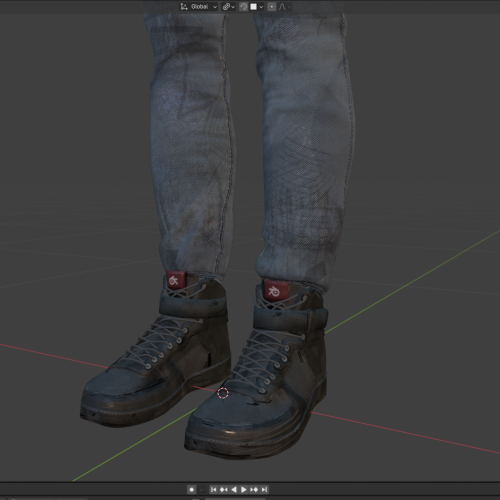Toggle snapping with the magnet icon
Image resolution: width=500 pixels, height=500 pixels.
tap(244, 7)
